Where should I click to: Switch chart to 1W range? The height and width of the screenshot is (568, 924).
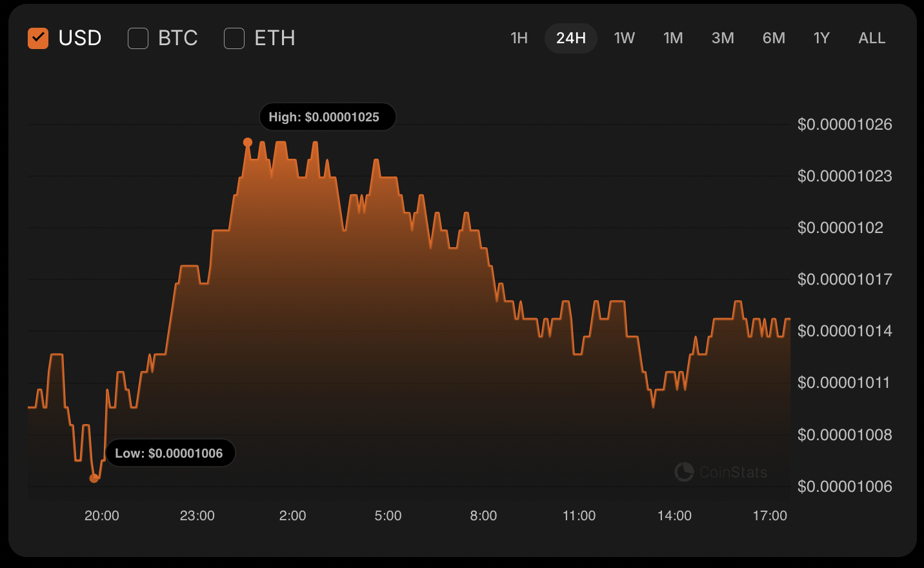click(624, 38)
